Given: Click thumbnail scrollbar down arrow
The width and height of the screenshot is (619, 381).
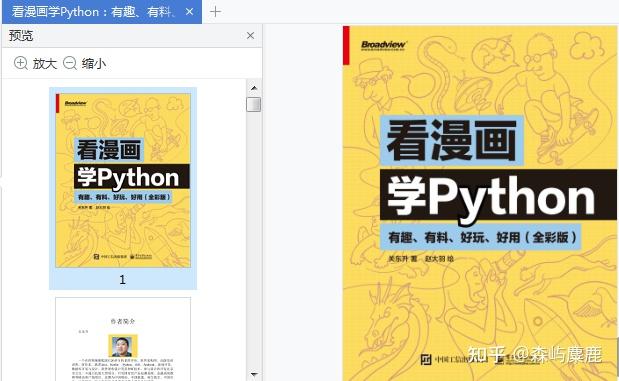Looking at the screenshot, I should click(254, 374).
